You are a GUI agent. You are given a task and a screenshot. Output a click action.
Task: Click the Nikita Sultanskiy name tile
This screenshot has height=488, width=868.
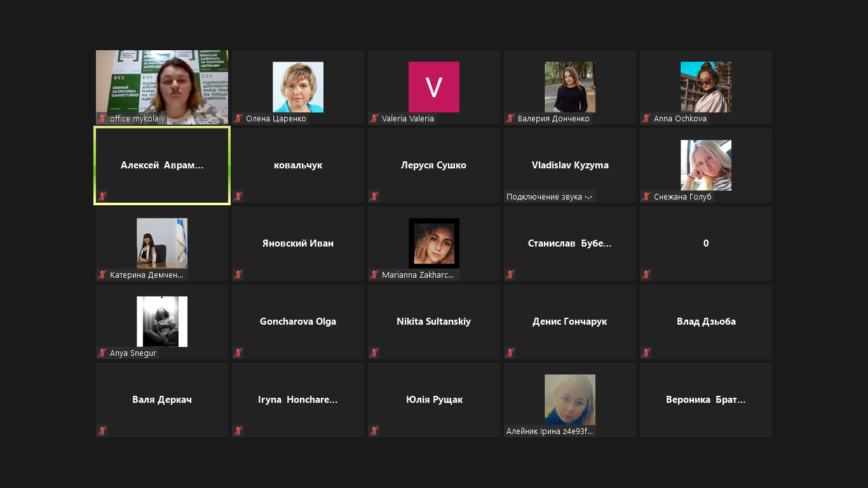[434, 322]
